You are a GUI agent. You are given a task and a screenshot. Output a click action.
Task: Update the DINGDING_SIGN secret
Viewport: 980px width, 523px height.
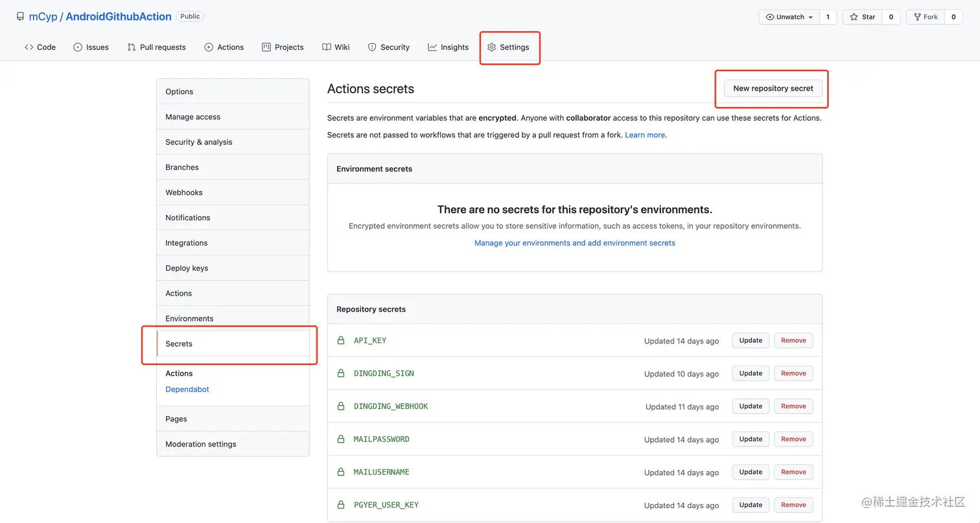click(751, 373)
